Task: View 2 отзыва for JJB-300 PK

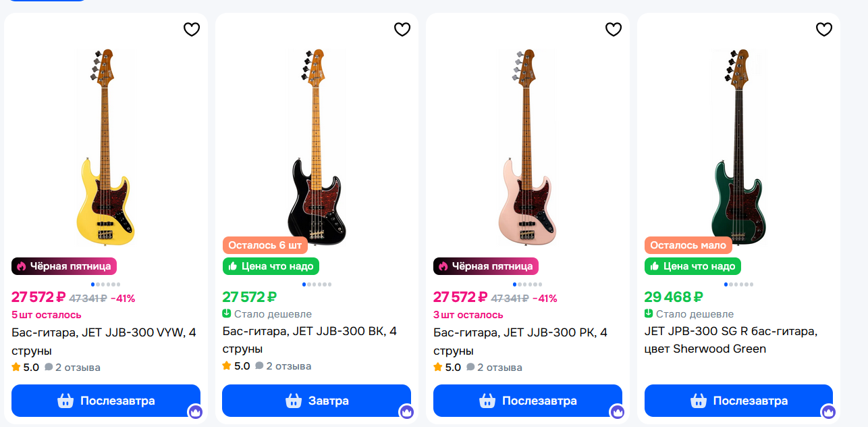Action: pyautogui.click(x=499, y=368)
